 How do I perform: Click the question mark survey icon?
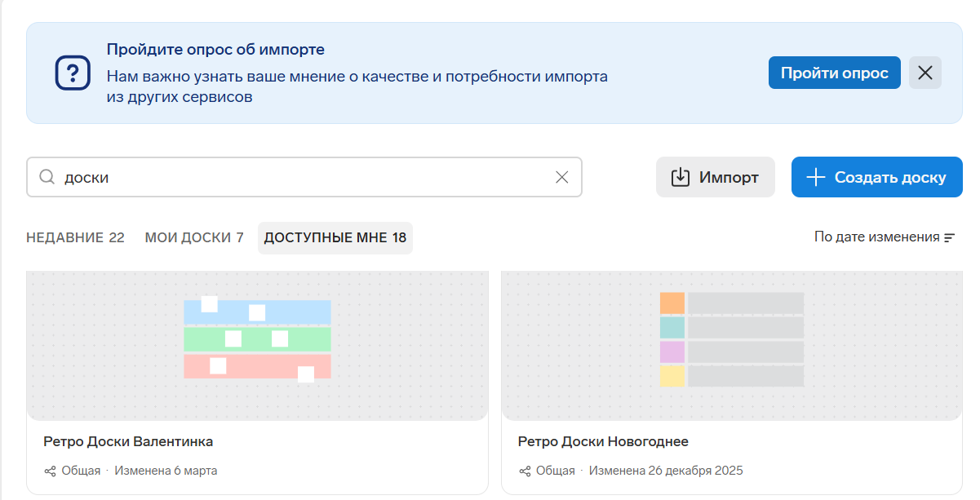pos(73,73)
